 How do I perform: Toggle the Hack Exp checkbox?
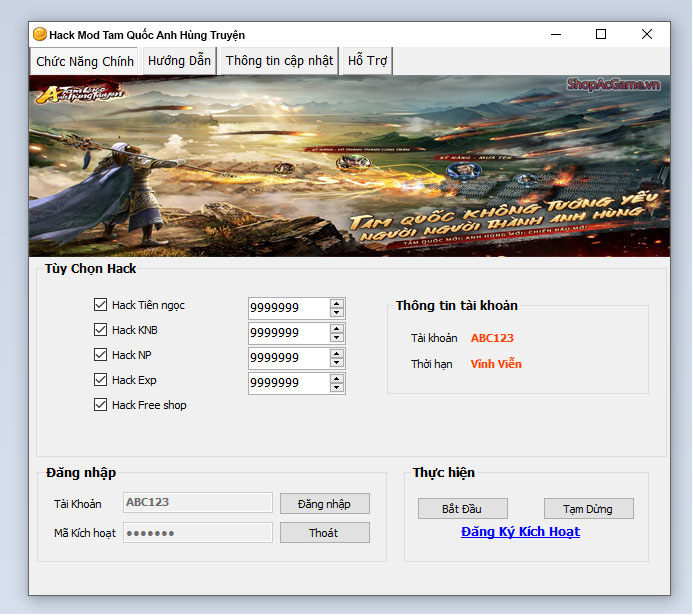click(x=100, y=380)
